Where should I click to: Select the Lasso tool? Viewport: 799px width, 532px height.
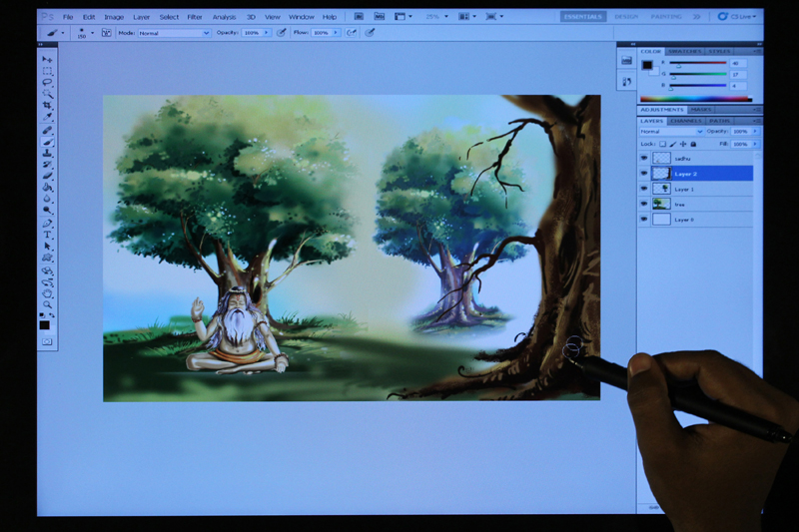tap(46, 84)
